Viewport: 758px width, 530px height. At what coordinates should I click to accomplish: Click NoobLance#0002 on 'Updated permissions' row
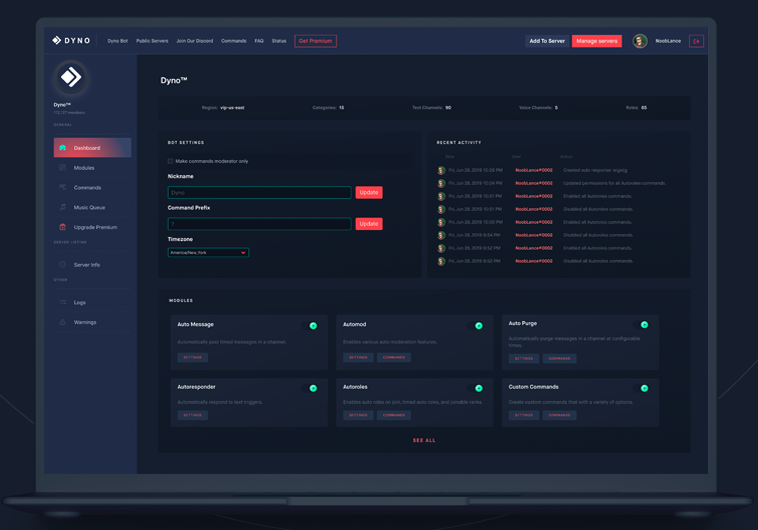click(x=534, y=183)
